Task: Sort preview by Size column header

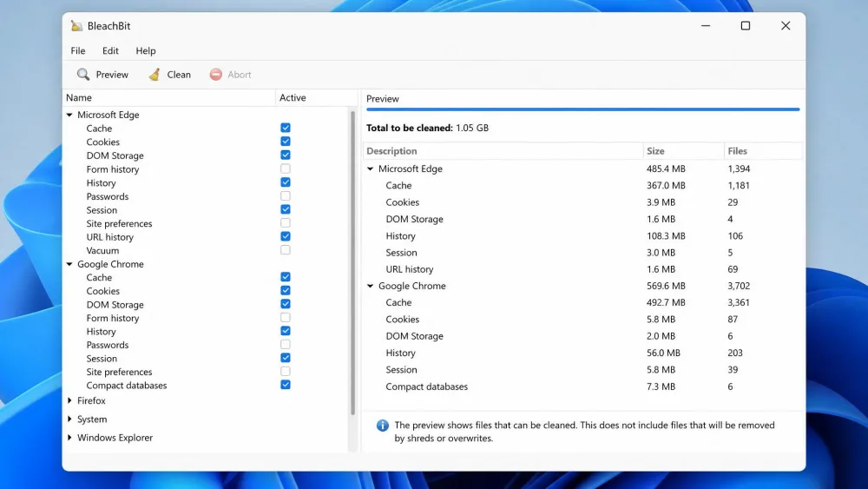Action: click(x=683, y=150)
